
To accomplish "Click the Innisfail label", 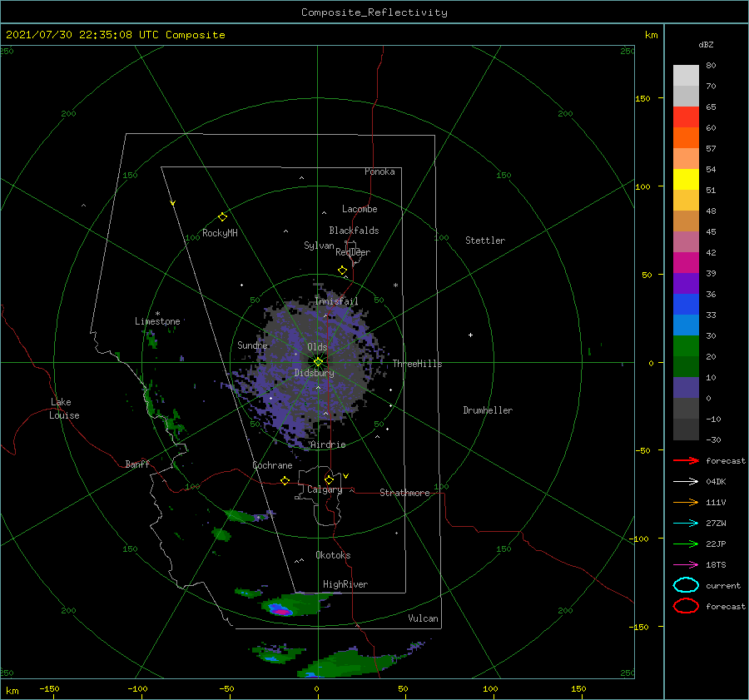I will pyautogui.click(x=336, y=301).
